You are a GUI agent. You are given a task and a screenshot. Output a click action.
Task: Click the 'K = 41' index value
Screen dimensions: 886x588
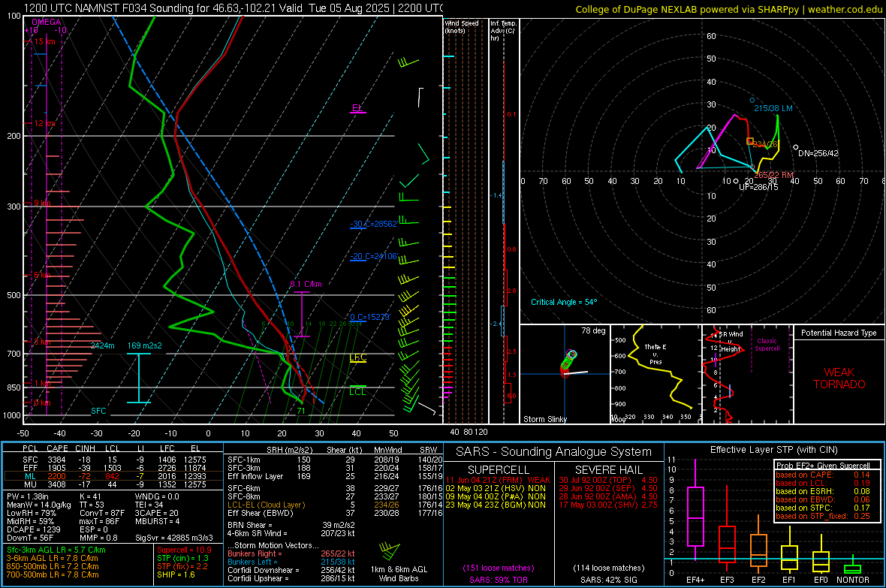(90, 496)
